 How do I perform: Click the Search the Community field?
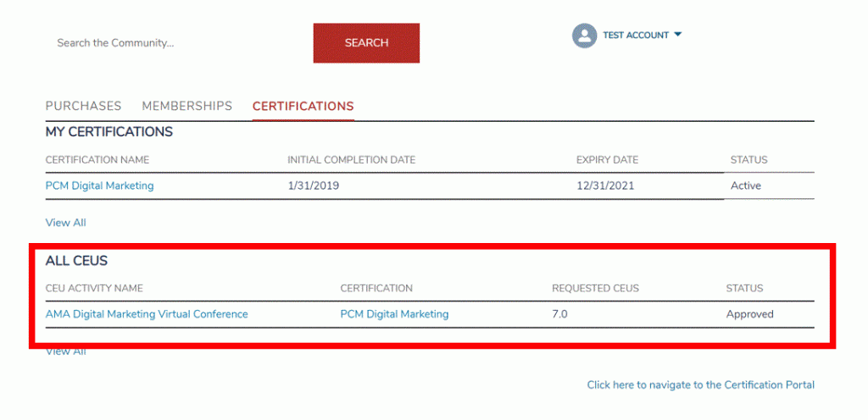tap(170, 43)
